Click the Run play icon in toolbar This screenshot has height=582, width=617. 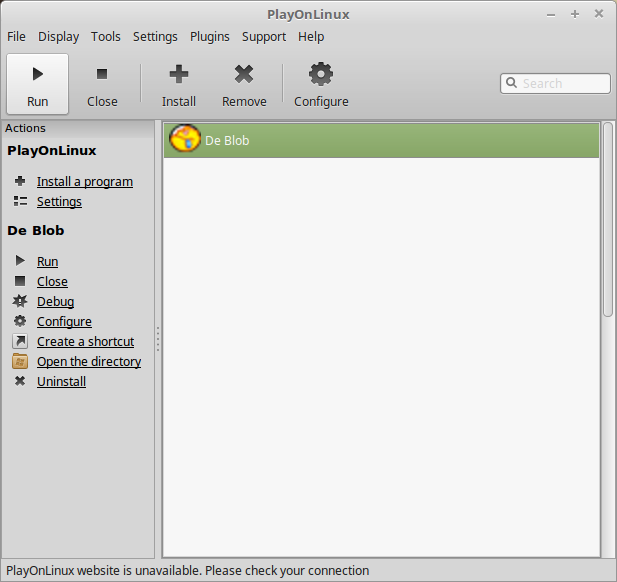[38, 74]
